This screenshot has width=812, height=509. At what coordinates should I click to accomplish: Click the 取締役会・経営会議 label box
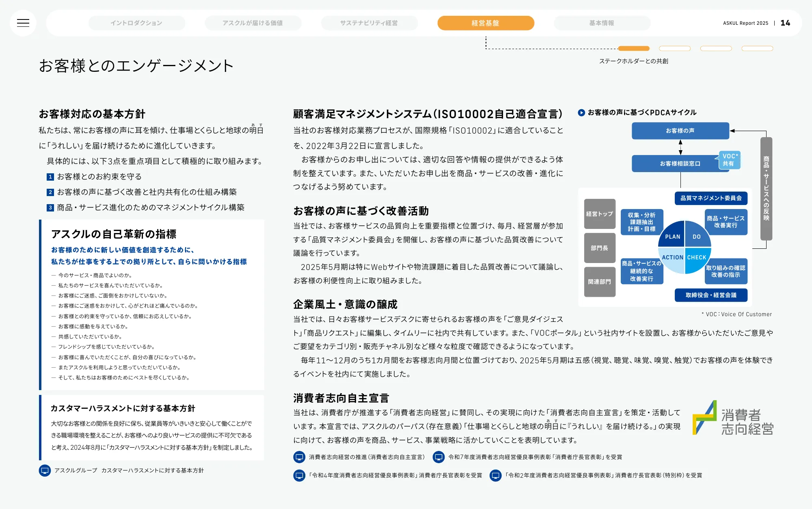[711, 295]
